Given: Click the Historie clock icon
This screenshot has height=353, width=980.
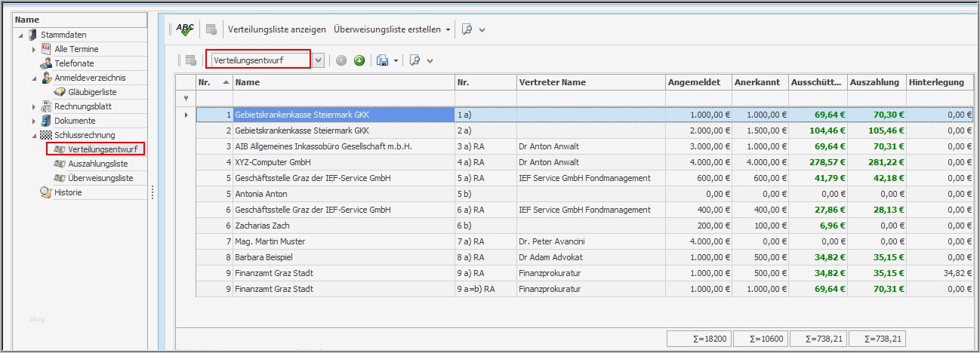Looking at the screenshot, I should coord(46,192).
